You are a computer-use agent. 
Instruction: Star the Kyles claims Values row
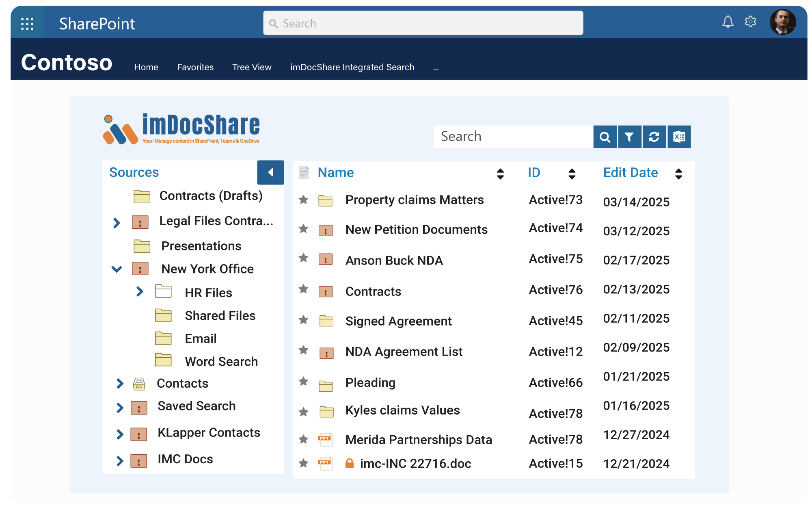tap(303, 412)
